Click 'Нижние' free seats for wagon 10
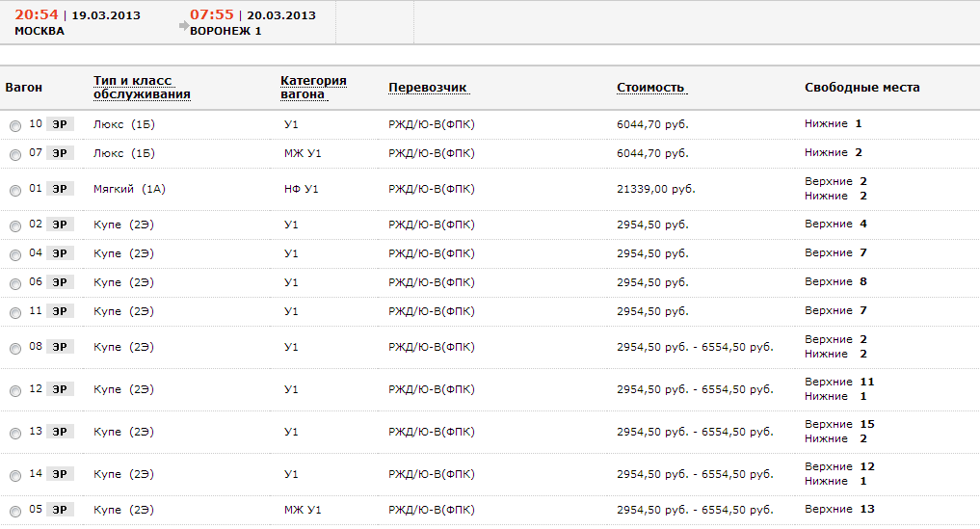Screen dimensions: 980x529 coord(826,124)
